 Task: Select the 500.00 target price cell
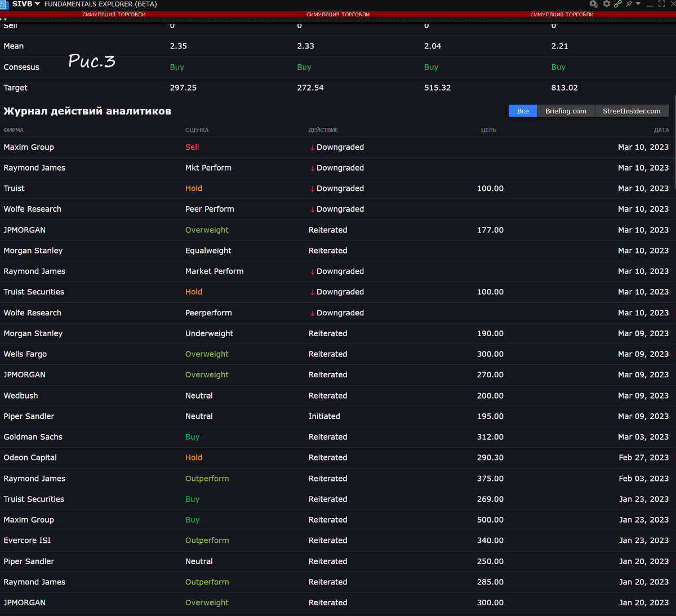tap(490, 520)
